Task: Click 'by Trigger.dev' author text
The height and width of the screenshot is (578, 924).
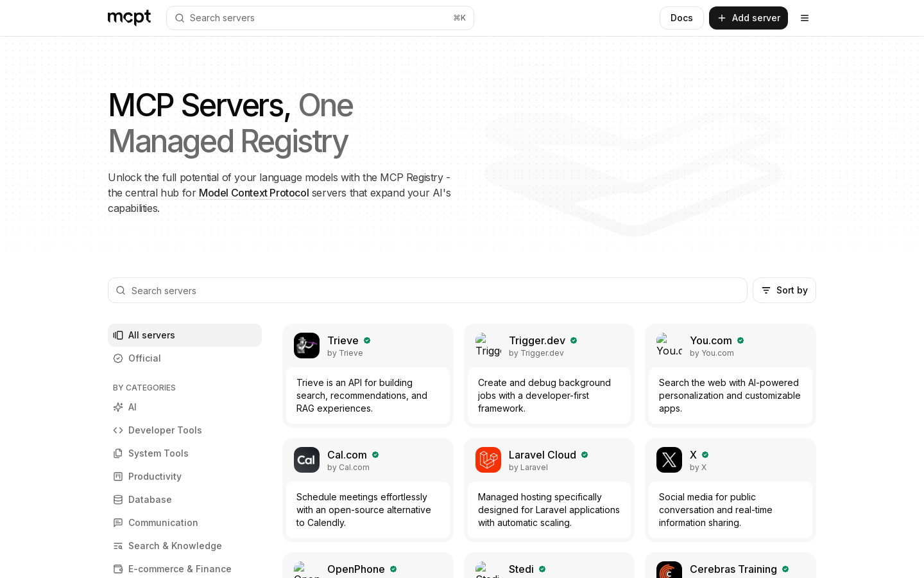Action: pos(536,353)
